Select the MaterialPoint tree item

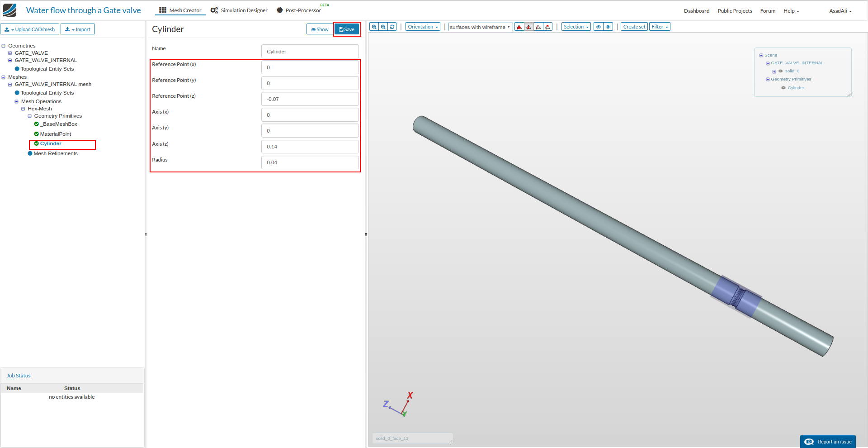click(56, 134)
